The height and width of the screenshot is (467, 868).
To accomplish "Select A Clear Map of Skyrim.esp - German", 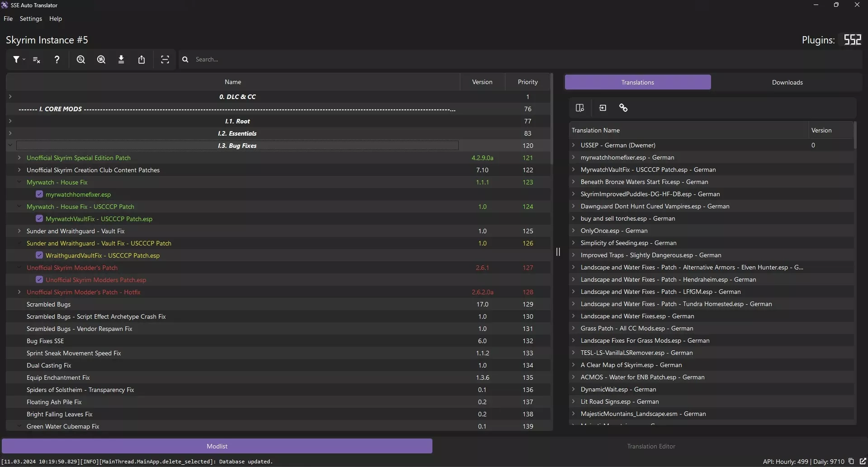I will (x=711, y=365).
